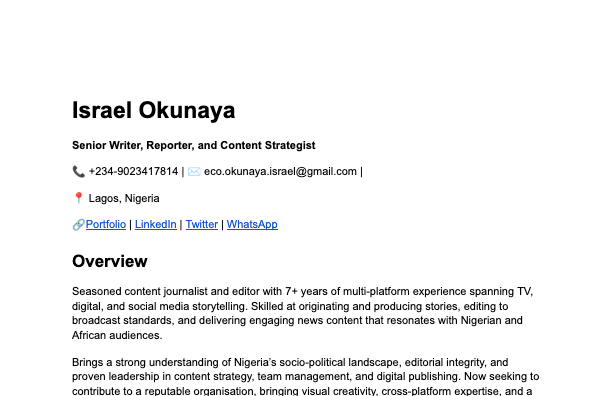Open the Portfolio link
This screenshot has height=396, width=612.
pos(106,224)
